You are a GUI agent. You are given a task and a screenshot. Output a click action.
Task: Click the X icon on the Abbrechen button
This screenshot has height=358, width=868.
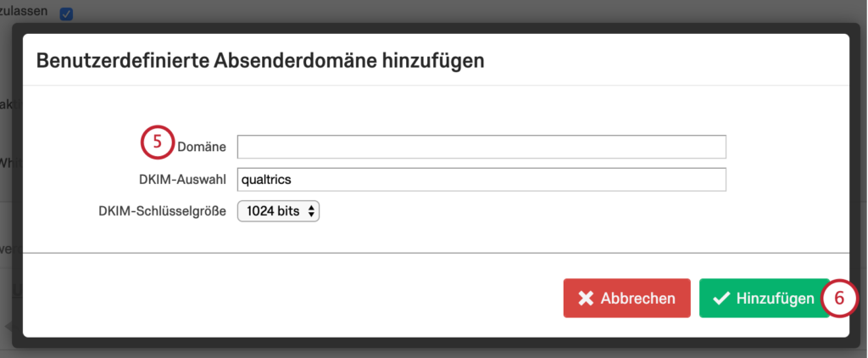coord(585,299)
